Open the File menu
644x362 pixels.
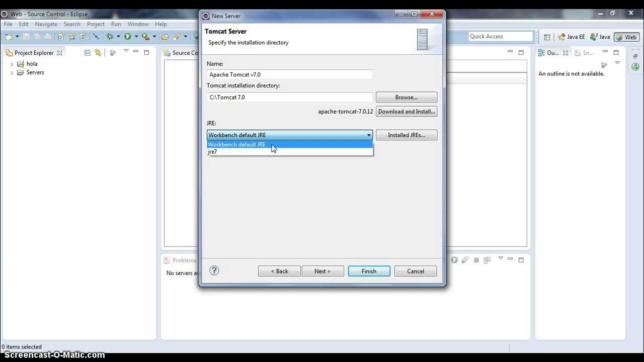pyautogui.click(x=8, y=24)
